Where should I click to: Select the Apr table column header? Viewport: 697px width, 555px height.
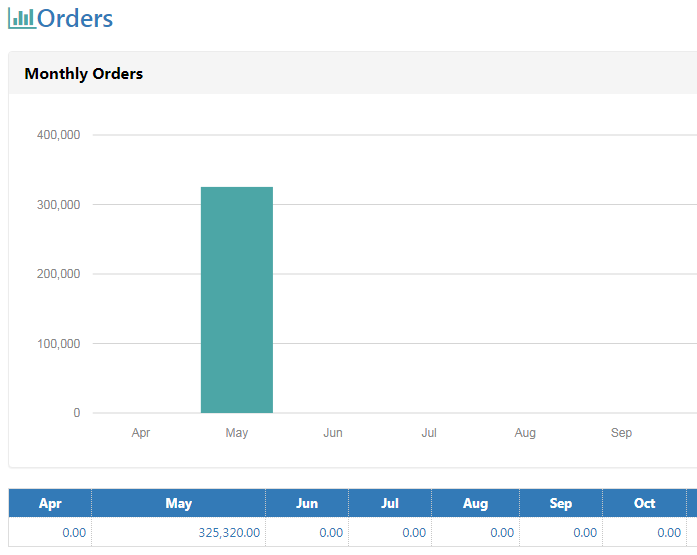click(50, 503)
